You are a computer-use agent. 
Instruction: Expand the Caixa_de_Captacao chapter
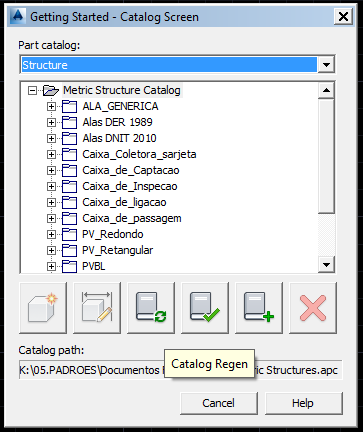(x=51, y=170)
